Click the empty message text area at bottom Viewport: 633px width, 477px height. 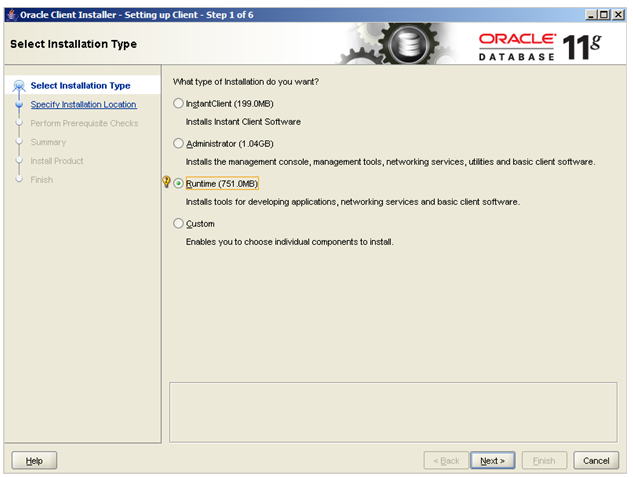(393, 412)
